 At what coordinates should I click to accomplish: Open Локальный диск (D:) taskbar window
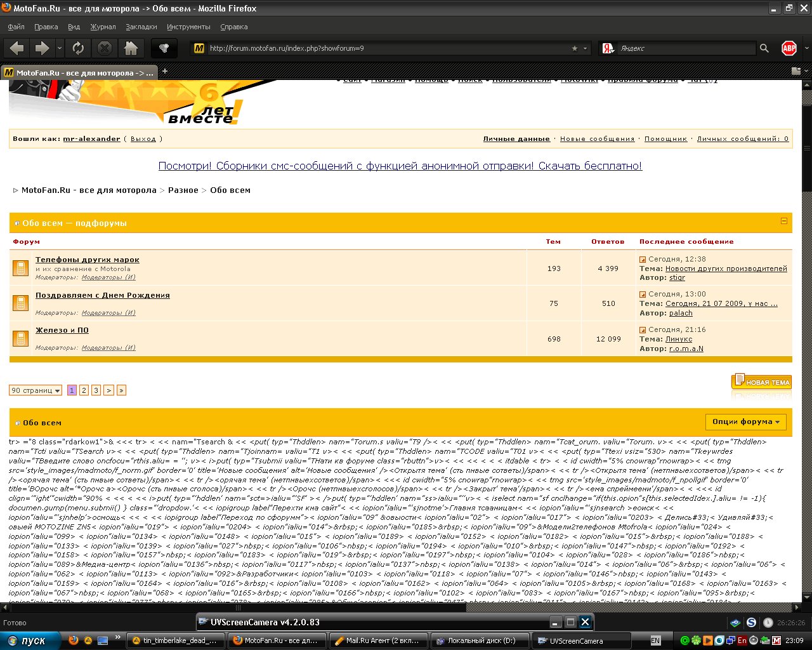pyautogui.click(x=480, y=640)
